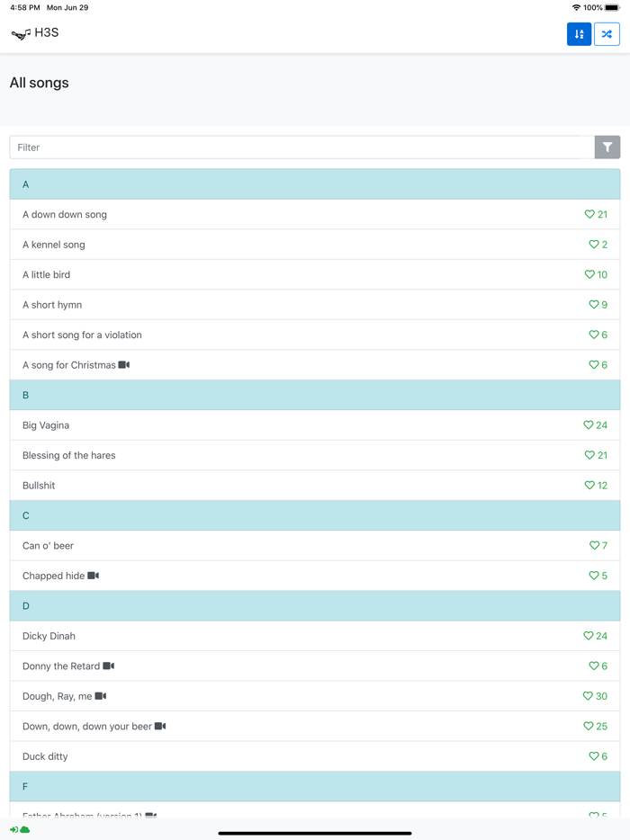Viewport: 630px width, 840px height.
Task: Tap the 'C' section header
Action: (315, 515)
